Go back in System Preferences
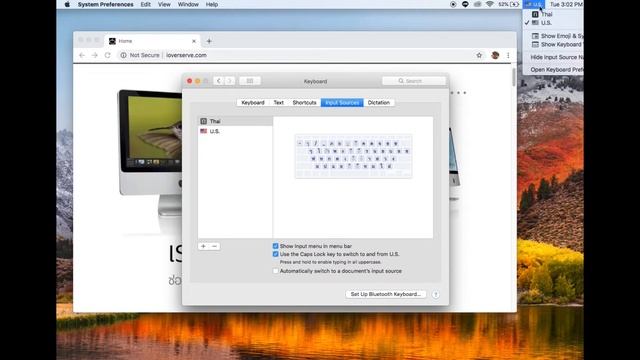 point(219,81)
